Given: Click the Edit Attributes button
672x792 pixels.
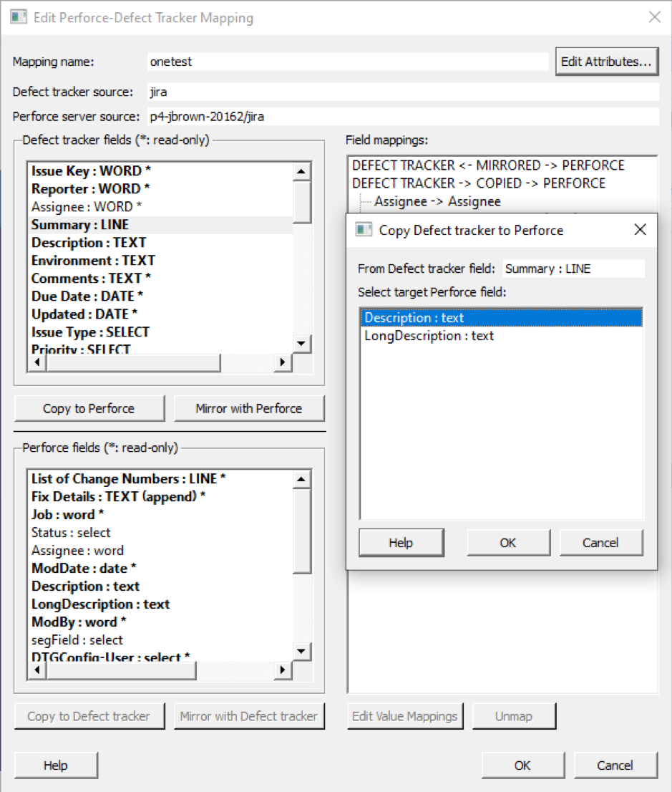Looking at the screenshot, I should [x=605, y=62].
